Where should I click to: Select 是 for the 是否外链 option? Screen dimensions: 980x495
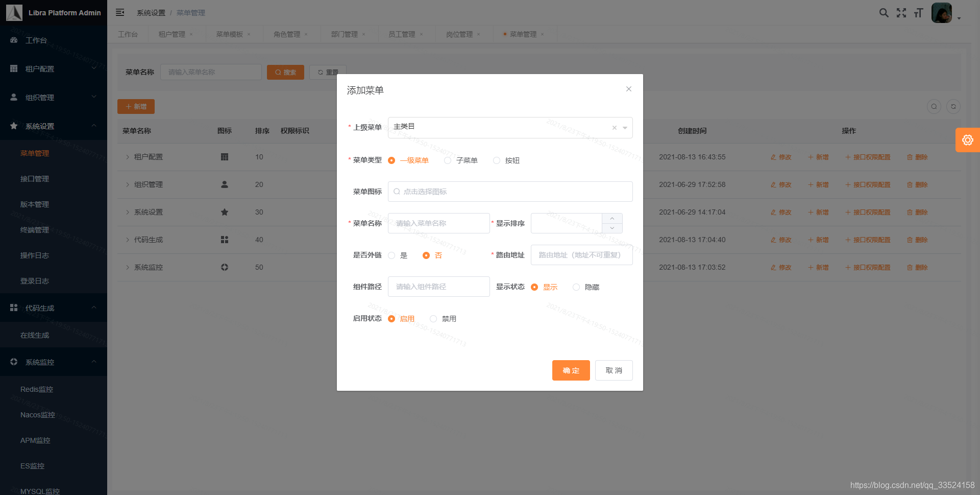coord(392,255)
